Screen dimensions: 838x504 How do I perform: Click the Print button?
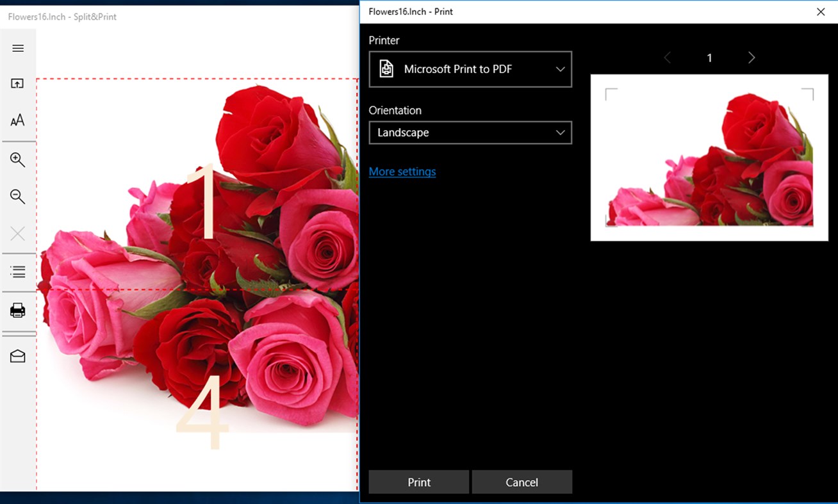point(418,482)
